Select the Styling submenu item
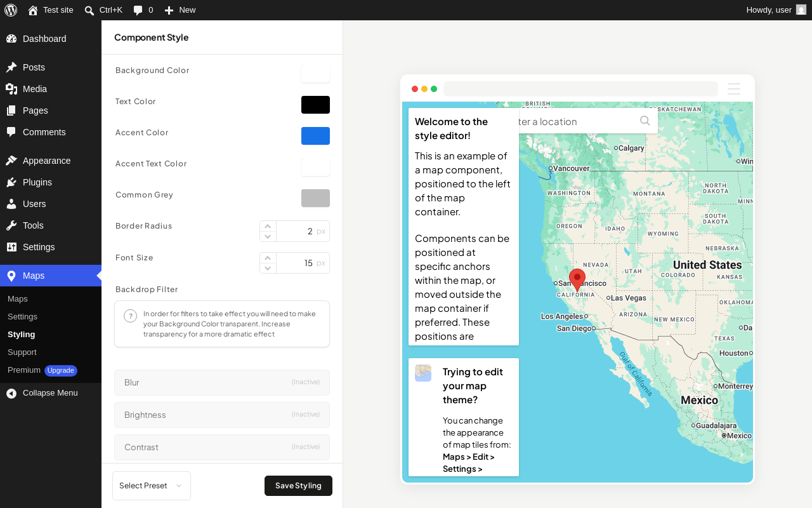Image resolution: width=812 pixels, height=508 pixels. 21,335
